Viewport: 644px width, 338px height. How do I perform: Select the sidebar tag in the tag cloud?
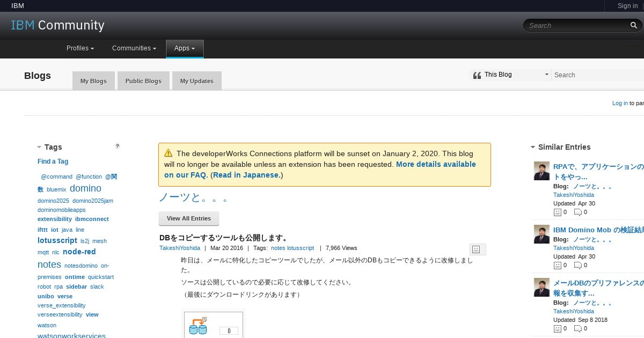point(76,286)
